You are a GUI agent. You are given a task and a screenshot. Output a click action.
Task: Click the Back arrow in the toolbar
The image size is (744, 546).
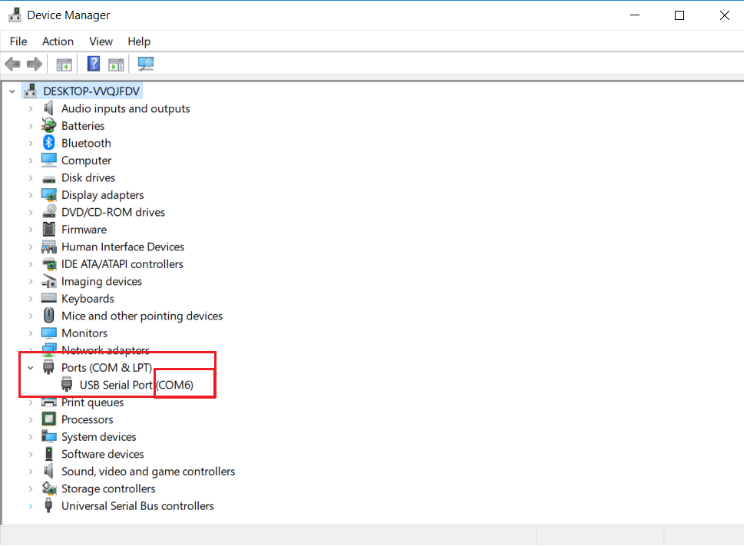pyautogui.click(x=13, y=64)
